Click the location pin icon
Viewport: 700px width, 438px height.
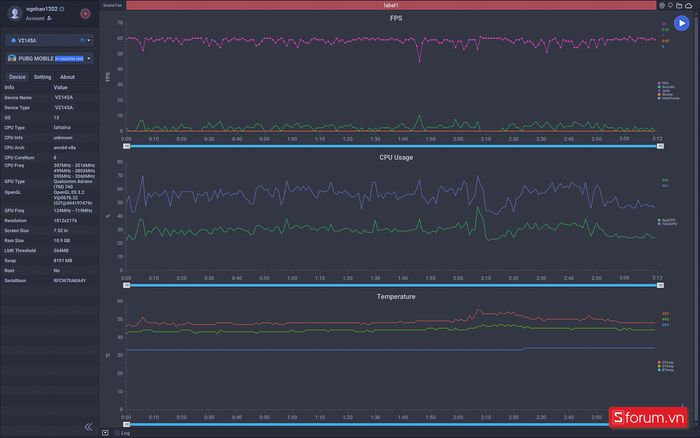point(663,5)
